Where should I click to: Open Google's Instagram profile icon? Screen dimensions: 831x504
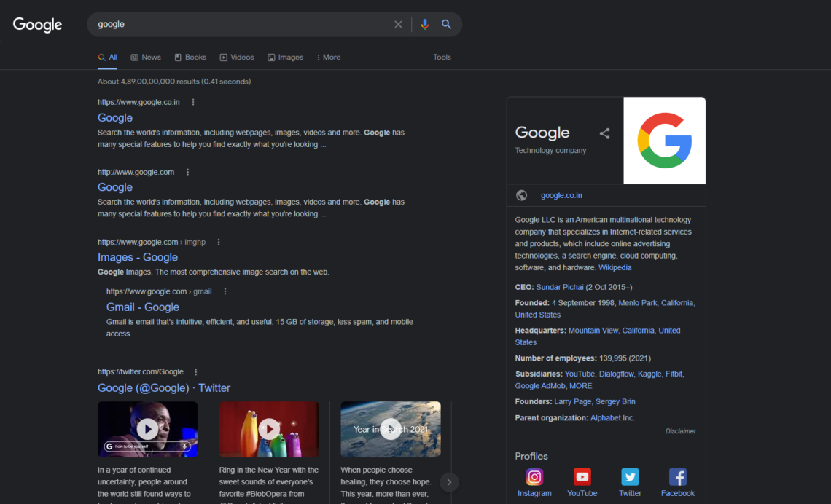tap(534, 477)
